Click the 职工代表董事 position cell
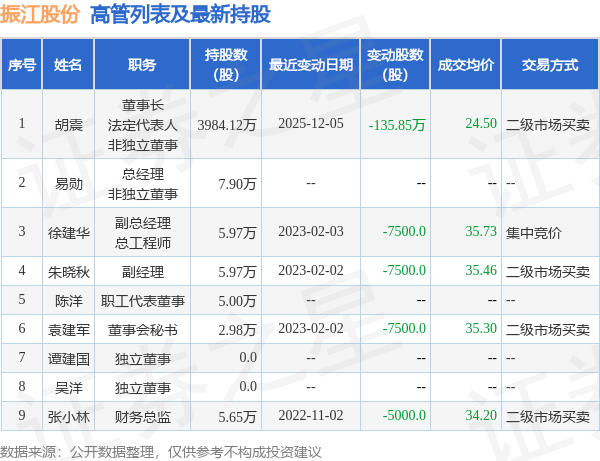The width and height of the screenshot is (600, 461). point(143,301)
